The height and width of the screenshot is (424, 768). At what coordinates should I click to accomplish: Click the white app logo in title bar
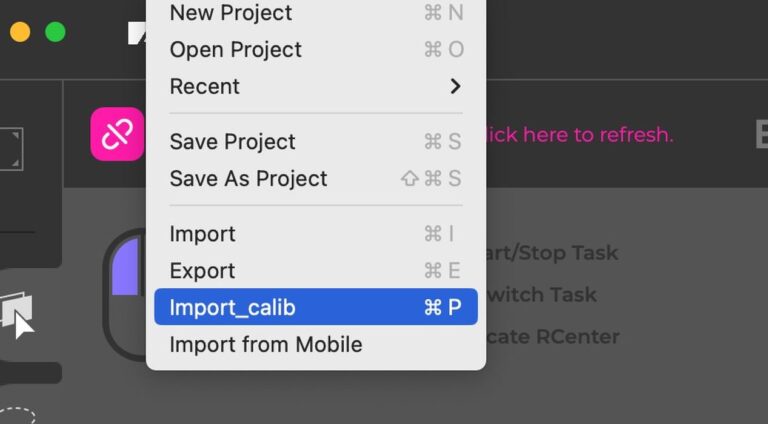[137, 33]
